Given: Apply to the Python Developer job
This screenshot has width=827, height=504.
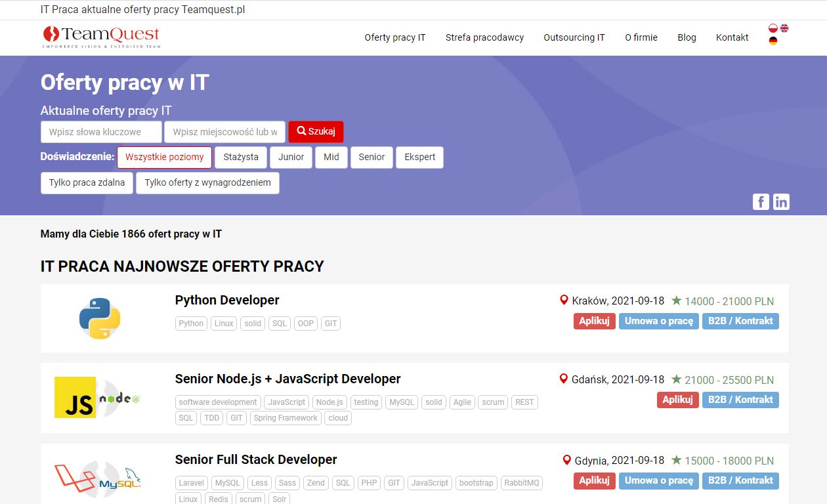Looking at the screenshot, I should 595,321.
